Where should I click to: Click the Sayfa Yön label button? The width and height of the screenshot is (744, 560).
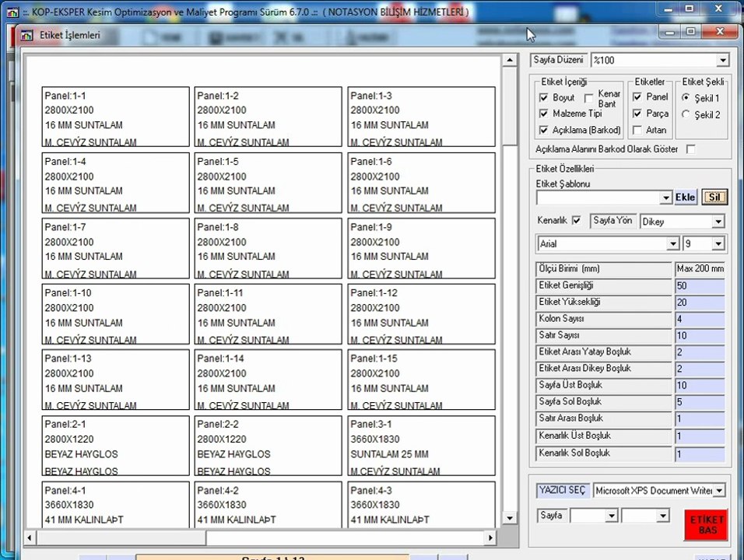[612, 220]
